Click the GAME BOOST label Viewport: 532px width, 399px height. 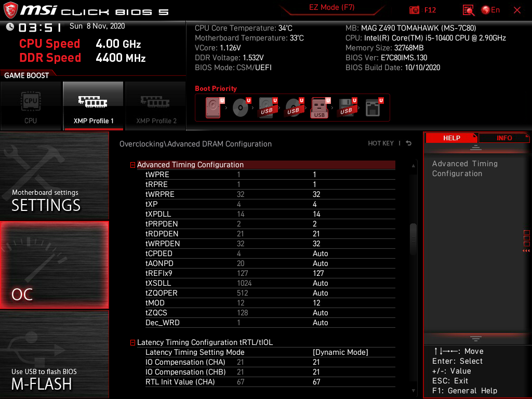(26, 75)
